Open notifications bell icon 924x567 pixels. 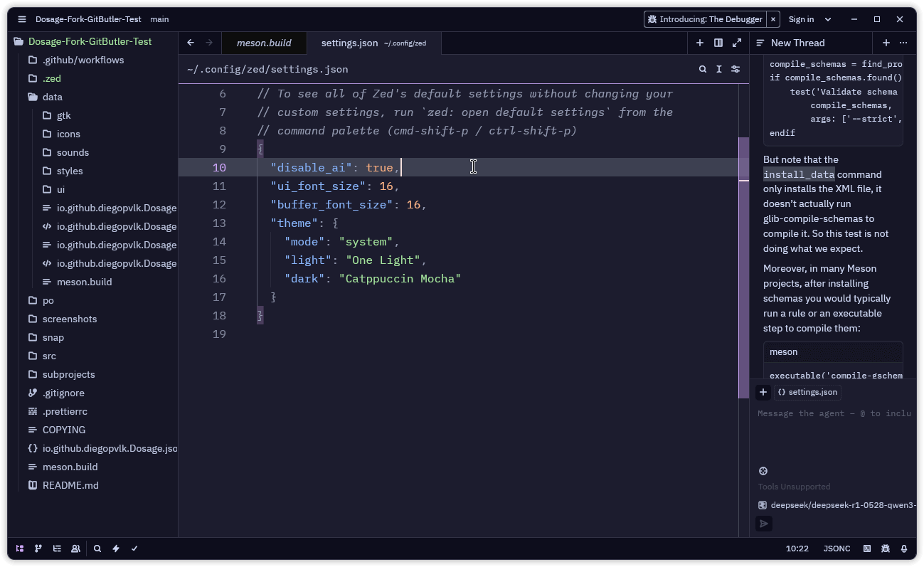904,549
